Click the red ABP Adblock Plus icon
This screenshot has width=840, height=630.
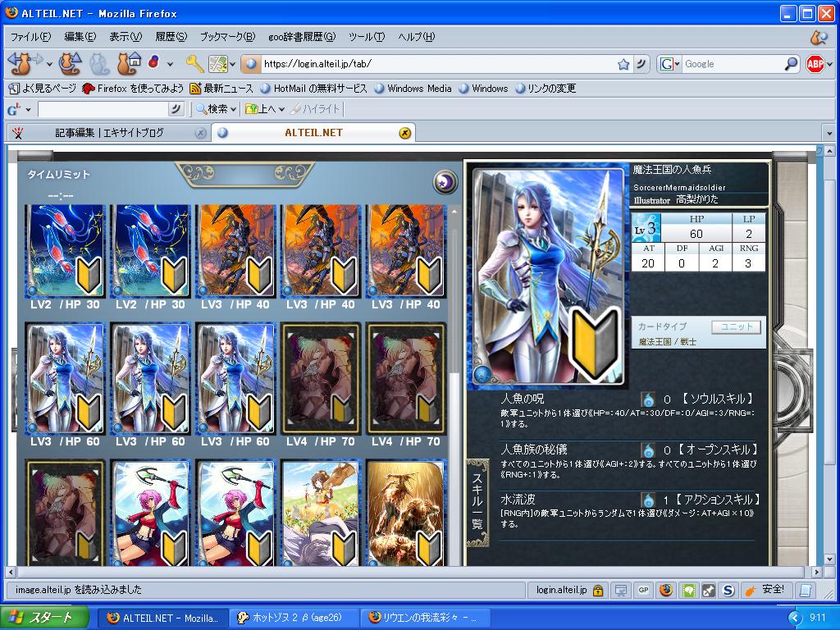click(815, 64)
